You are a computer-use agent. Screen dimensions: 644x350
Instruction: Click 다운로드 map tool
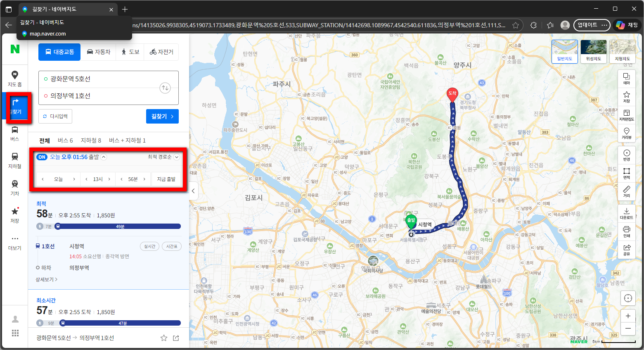[x=627, y=214]
